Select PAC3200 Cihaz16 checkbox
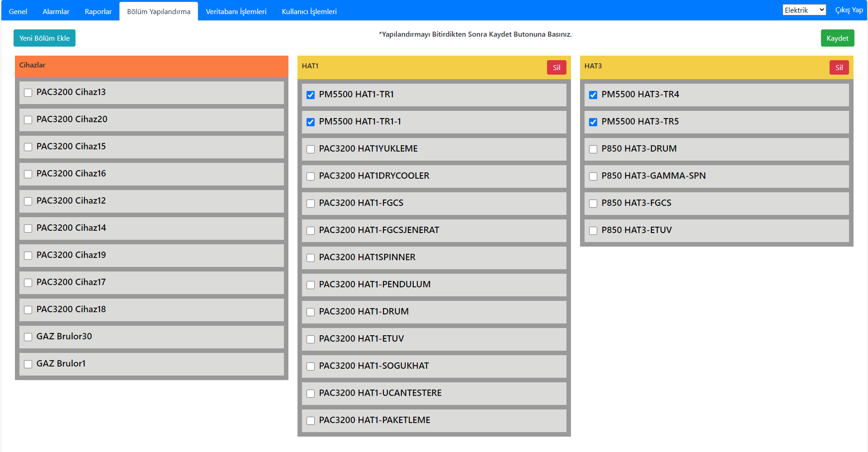The image size is (868, 452). click(28, 174)
